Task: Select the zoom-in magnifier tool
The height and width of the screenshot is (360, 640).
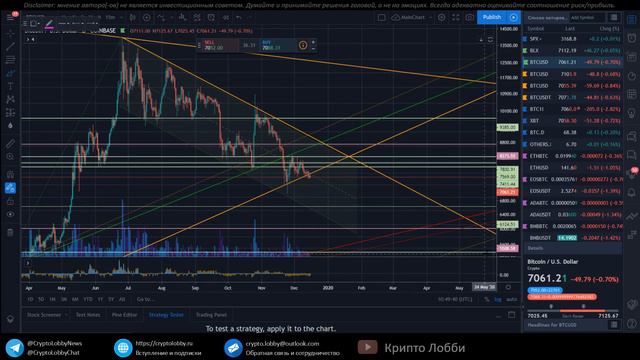Action: coord(10,157)
